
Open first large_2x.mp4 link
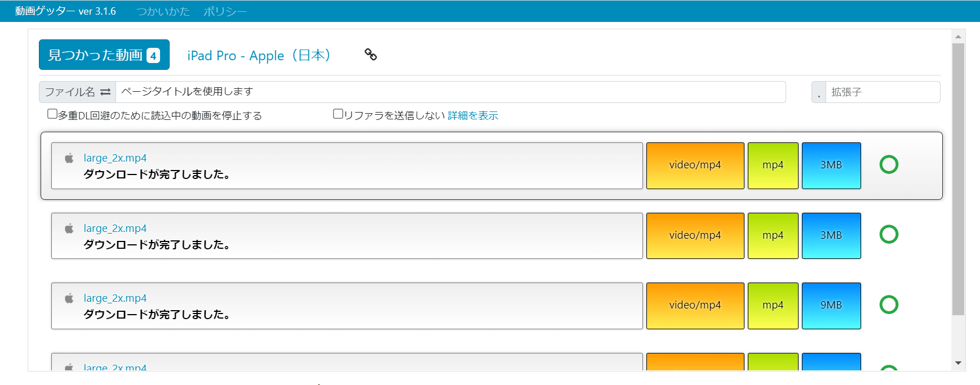tap(115, 158)
